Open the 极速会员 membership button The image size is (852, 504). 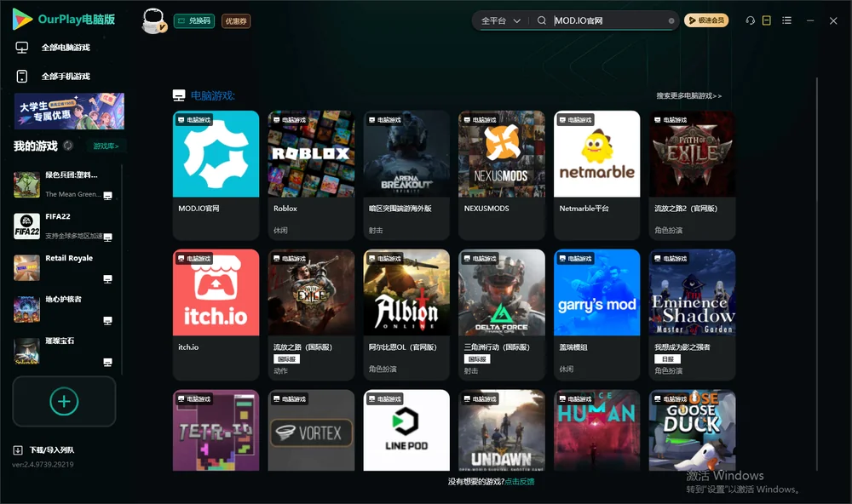tap(706, 20)
